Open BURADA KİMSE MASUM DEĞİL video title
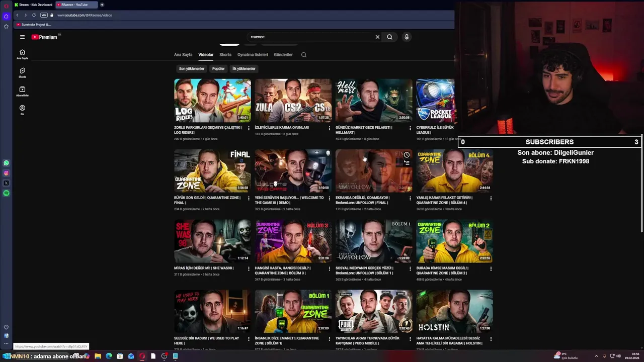644x362 pixels. coord(442,270)
